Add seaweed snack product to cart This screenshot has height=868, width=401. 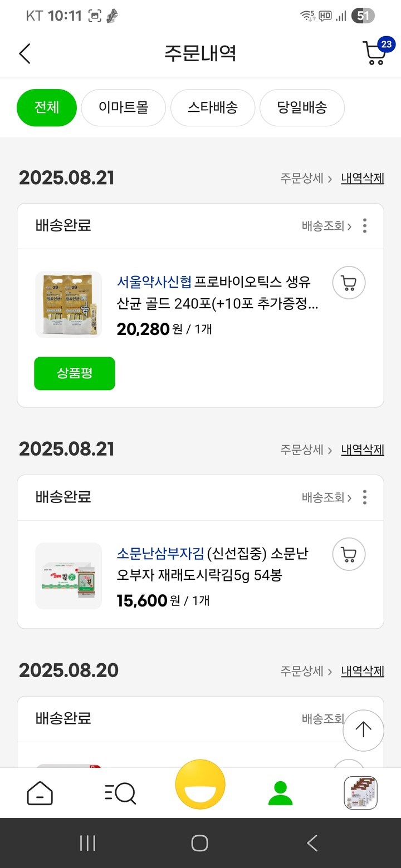click(349, 555)
